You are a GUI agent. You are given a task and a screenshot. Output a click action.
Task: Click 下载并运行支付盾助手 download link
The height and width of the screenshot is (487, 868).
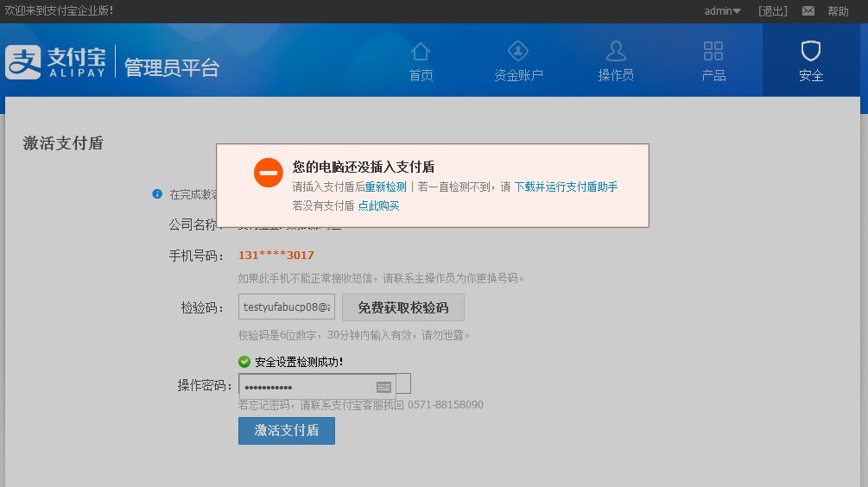pos(566,187)
